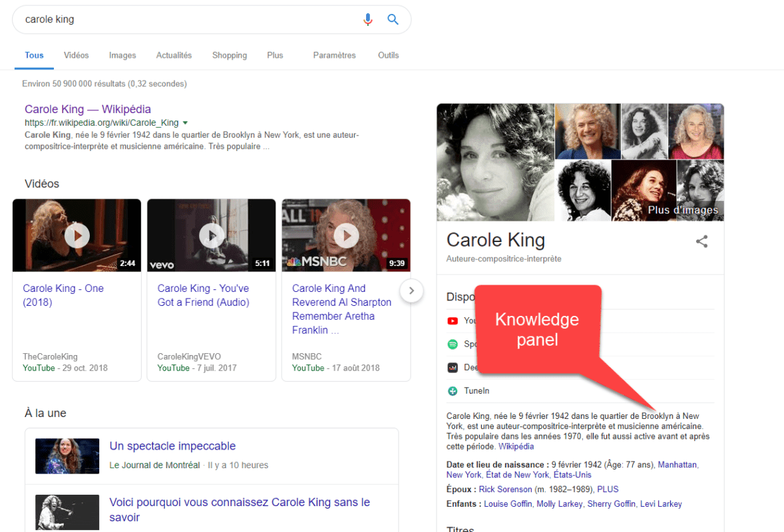Play the You've Got a Friend video

point(212,235)
